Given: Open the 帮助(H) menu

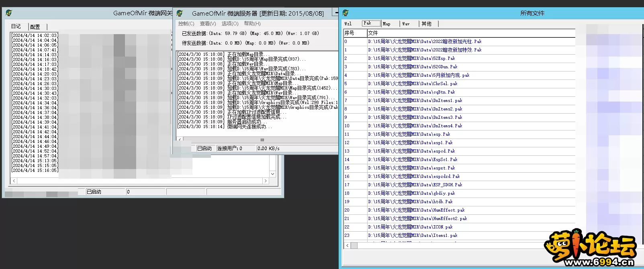Looking at the screenshot, I should (252, 24).
